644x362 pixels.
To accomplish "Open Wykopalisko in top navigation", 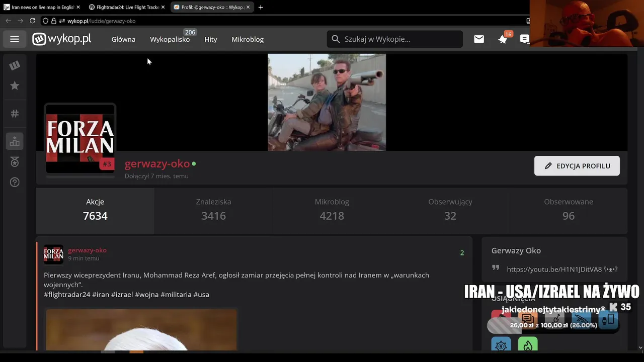I will (170, 39).
